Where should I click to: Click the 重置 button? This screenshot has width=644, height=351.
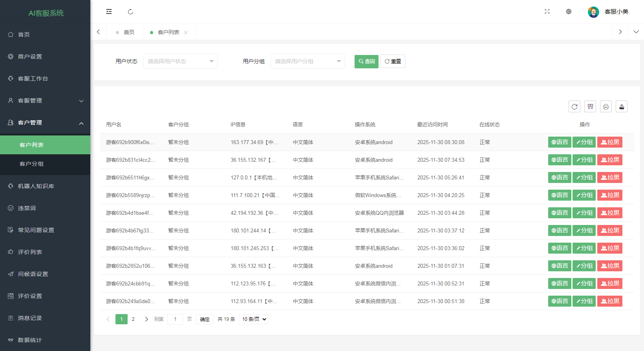(x=393, y=61)
